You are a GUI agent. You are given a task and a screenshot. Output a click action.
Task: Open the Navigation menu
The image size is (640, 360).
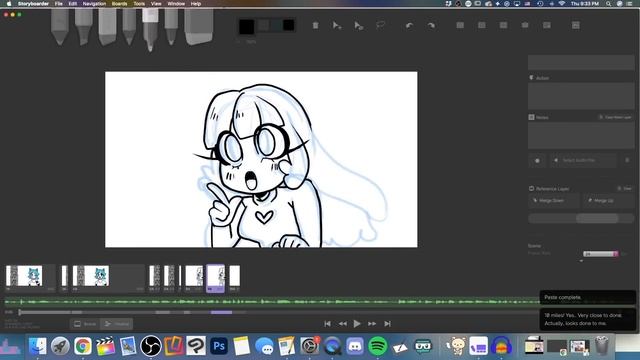(x=94, y=4)
